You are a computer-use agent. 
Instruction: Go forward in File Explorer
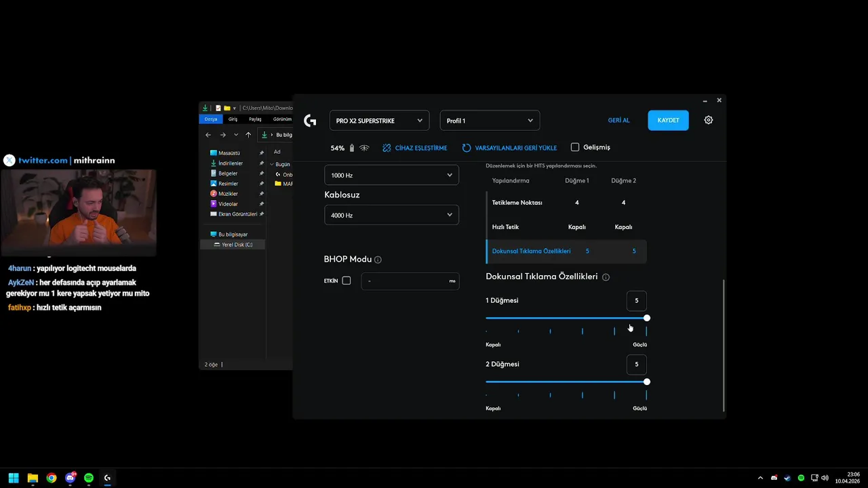click(222, 135)
